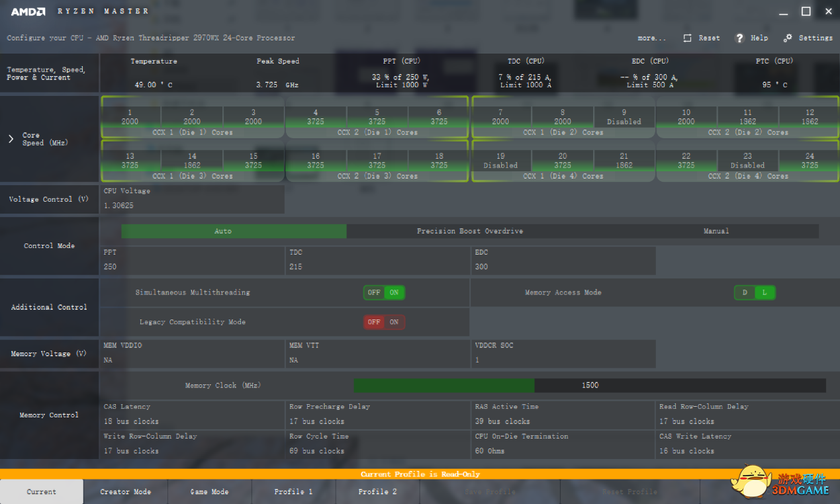Click the MEM VDDIO field

(x=193, y=354)
